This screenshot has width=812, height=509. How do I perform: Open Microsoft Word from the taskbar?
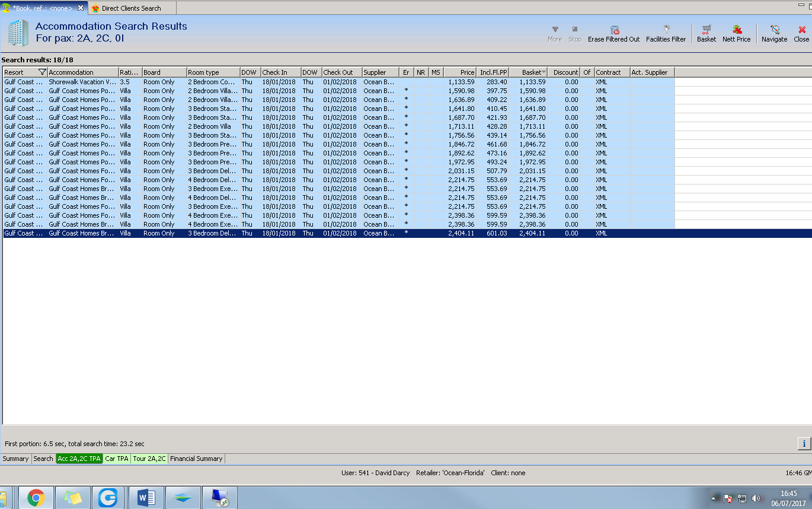(146, 498)
